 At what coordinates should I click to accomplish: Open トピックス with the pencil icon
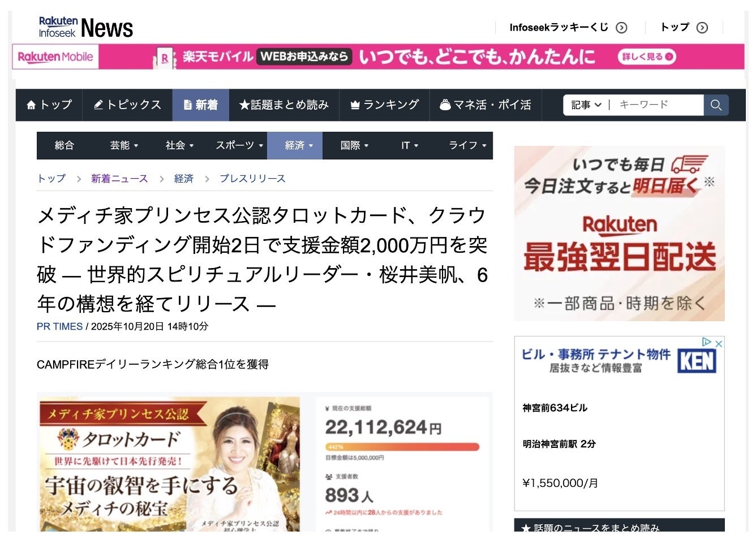click(x=127, y=105)
